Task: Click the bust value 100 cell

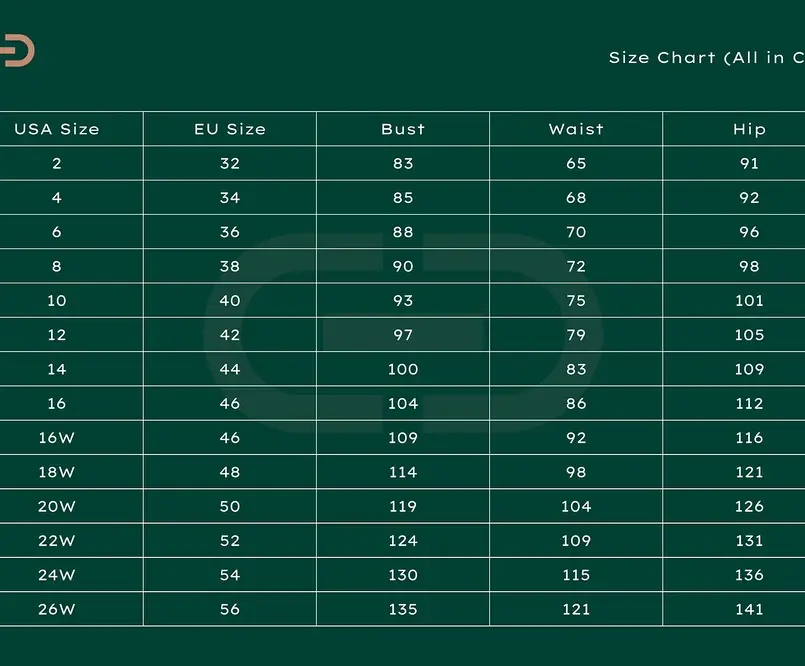Action: coord(403,369)
